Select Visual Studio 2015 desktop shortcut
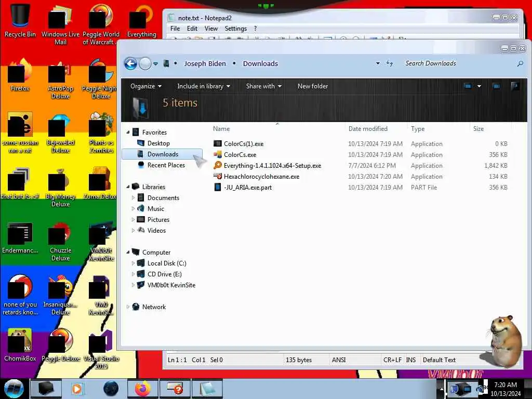This screenshot has width=532, height=399. click(101, 350)
